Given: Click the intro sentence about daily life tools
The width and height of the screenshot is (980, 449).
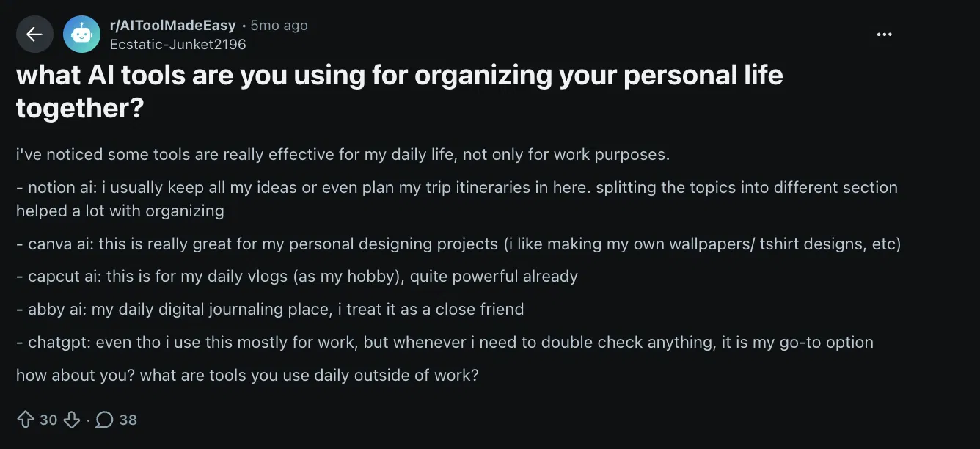Looking at the screenshot, I should coord(343,155).
